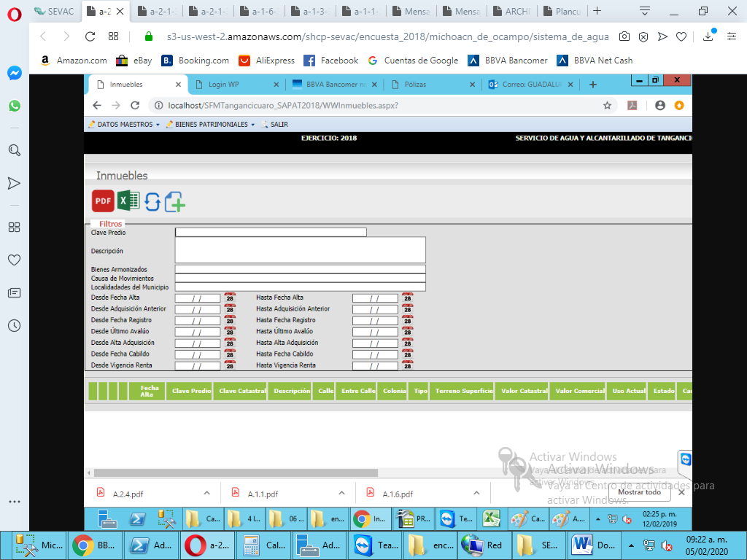Expand the DATOS MAESTROS menu
The height and width of the screenshot is (560, 747).
tap(124, 124)
